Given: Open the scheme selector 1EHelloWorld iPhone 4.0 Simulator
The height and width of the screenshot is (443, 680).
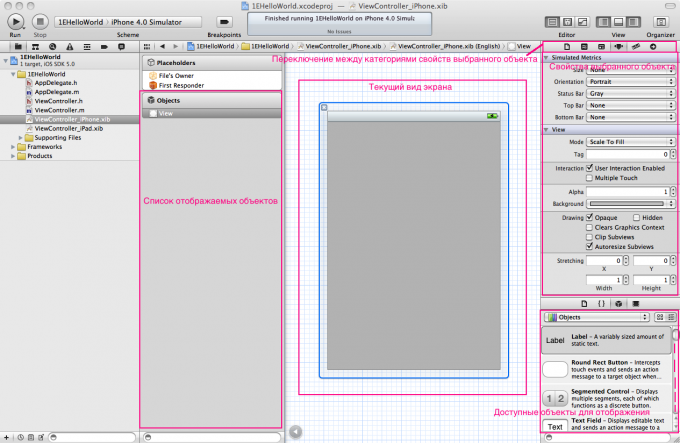Looking at the screenshot, I should [x=128, y=22].
